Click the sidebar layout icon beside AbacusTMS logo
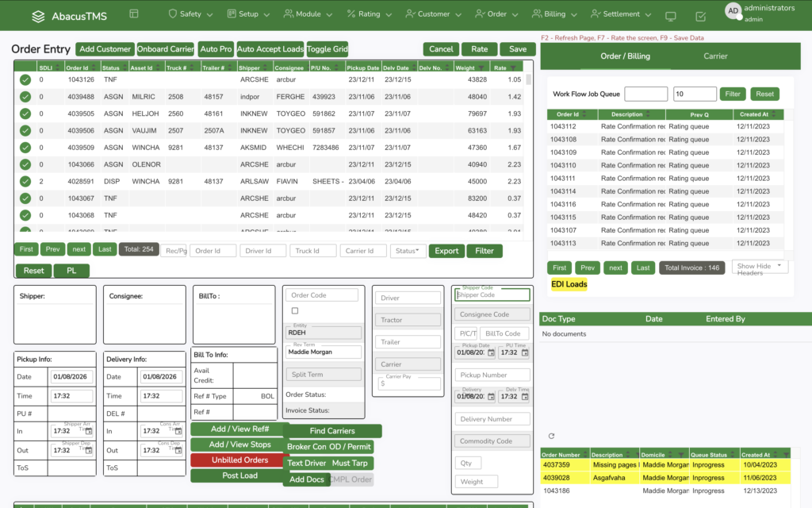The image size is (812, 508). [x=133, y=14]
